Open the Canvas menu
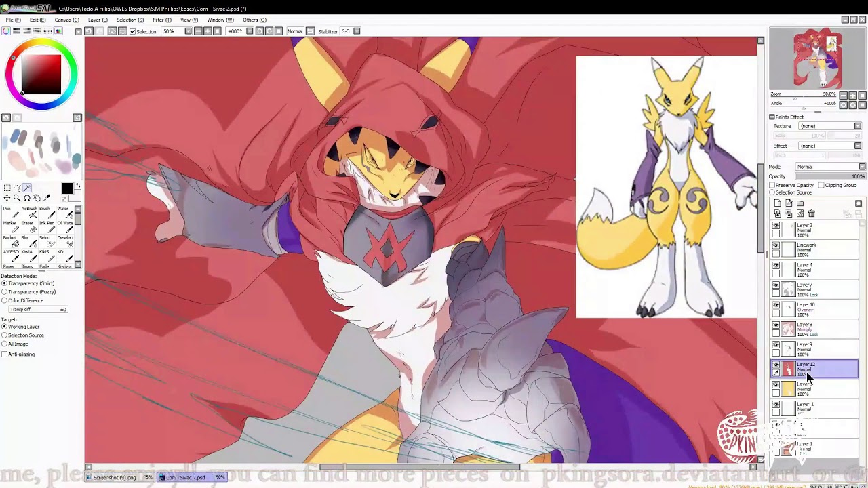Viewport: 868px width, 488px height. point(66,20)
